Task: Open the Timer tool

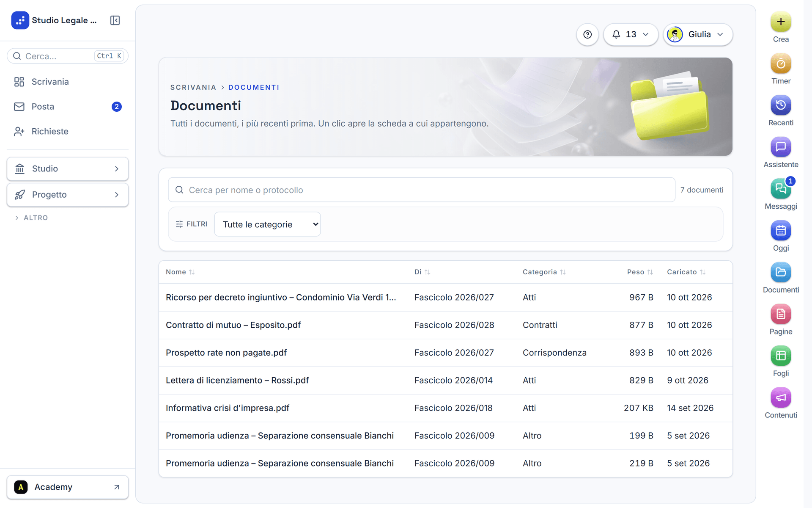Action: tap(781, 63)
